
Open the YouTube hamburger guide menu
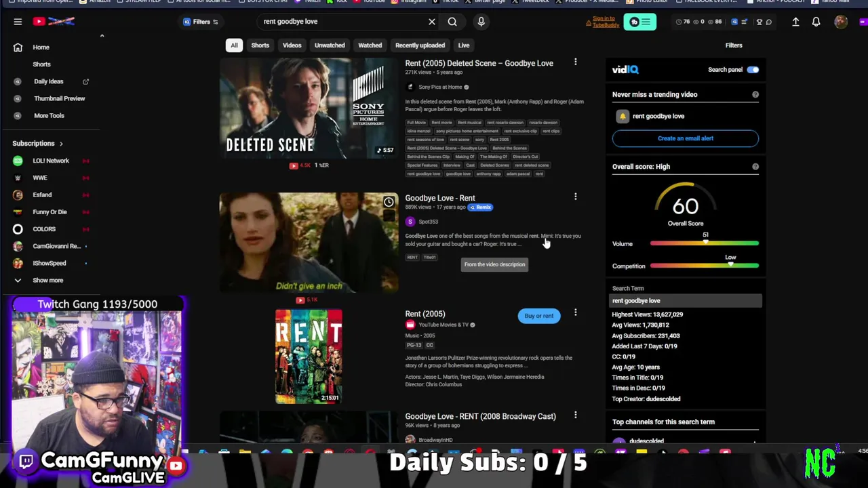[18, 22]
